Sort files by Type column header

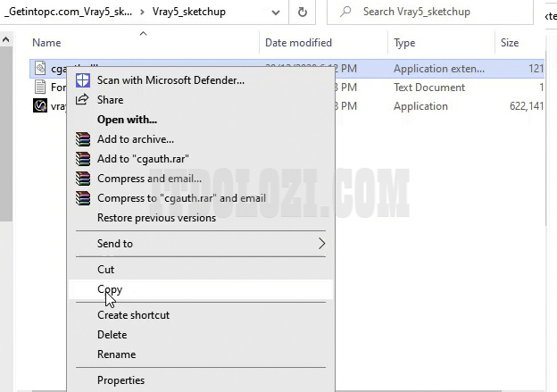(404, 43)
